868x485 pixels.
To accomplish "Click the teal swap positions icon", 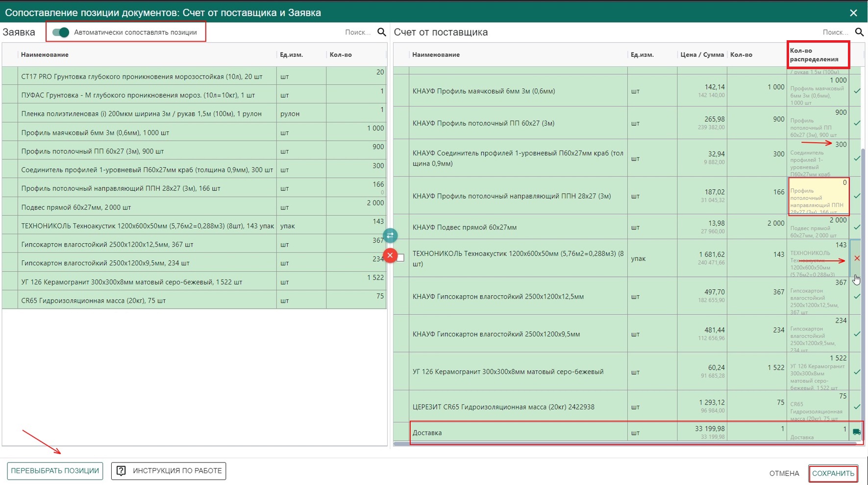I will coord(390,236).
